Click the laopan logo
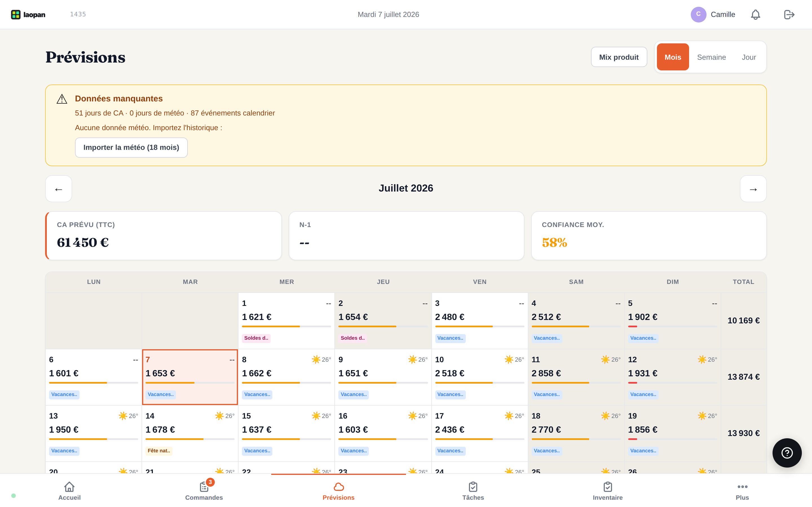Image resolution: width=812 pixels, height=507 pixels. click(x=28, y=14)
